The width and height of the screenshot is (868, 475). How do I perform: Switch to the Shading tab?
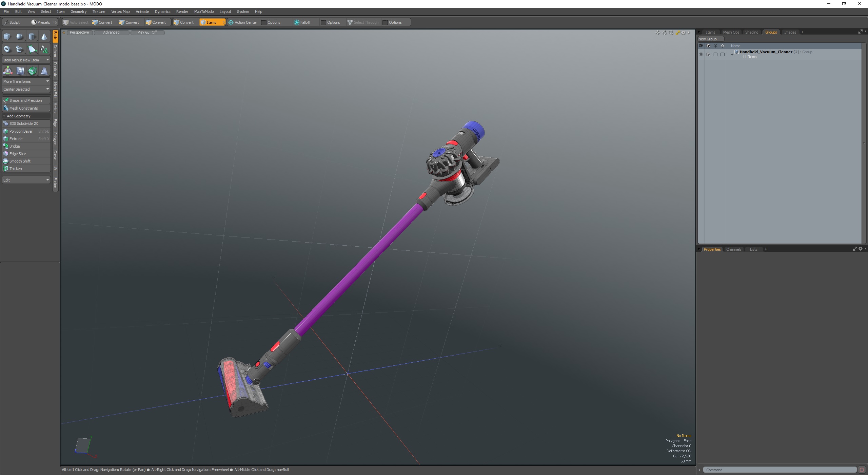coord(751,32)
